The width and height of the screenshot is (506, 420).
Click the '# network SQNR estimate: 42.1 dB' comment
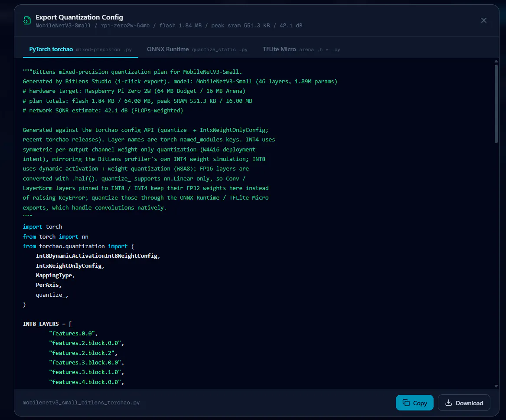point(103,110)
